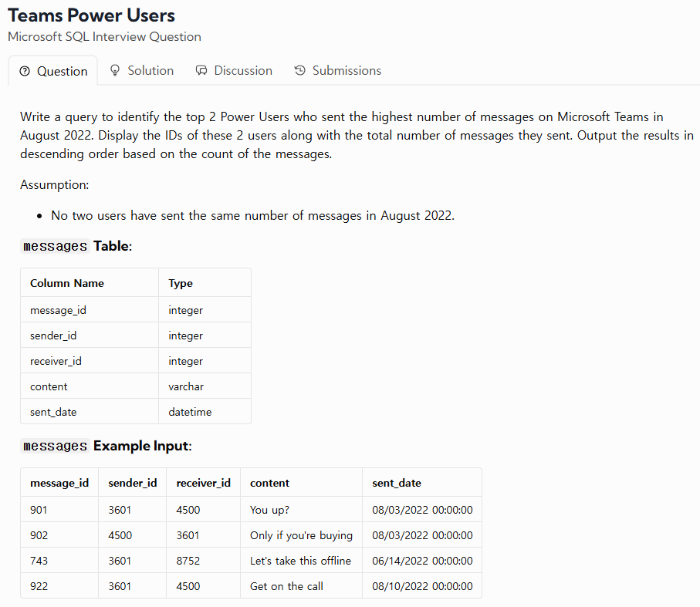Open the Discussion tab
Viewport: 700px width, 607px height.
coord(234,70)
